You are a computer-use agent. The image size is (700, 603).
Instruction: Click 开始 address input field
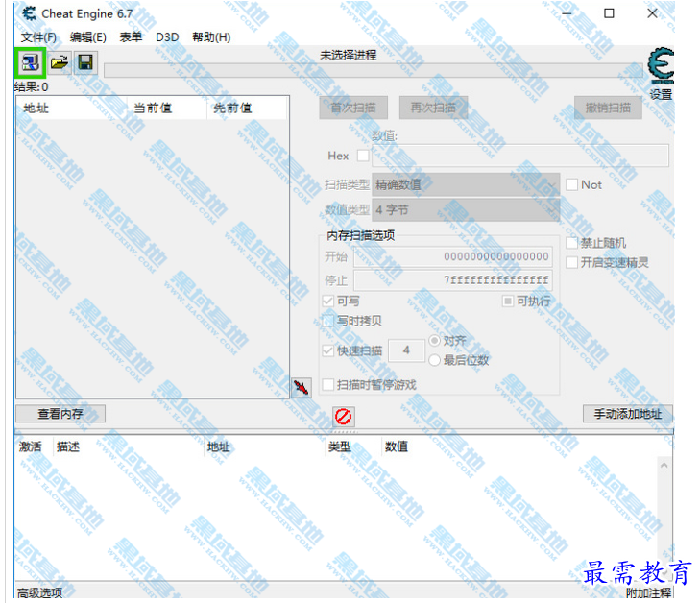coord(453,256)
